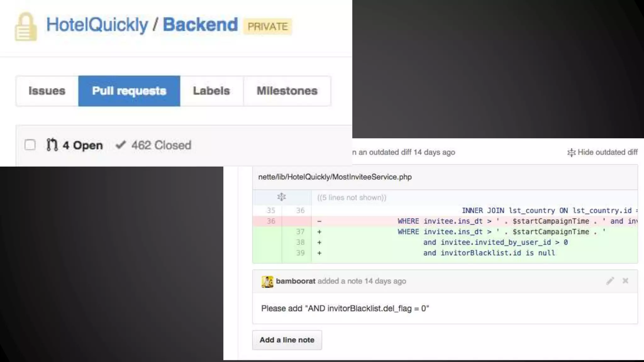The width and height of the screenshot is (644, 362).
Task: Tick the select-all pull requests checkbox
Action: coord(30,145)
